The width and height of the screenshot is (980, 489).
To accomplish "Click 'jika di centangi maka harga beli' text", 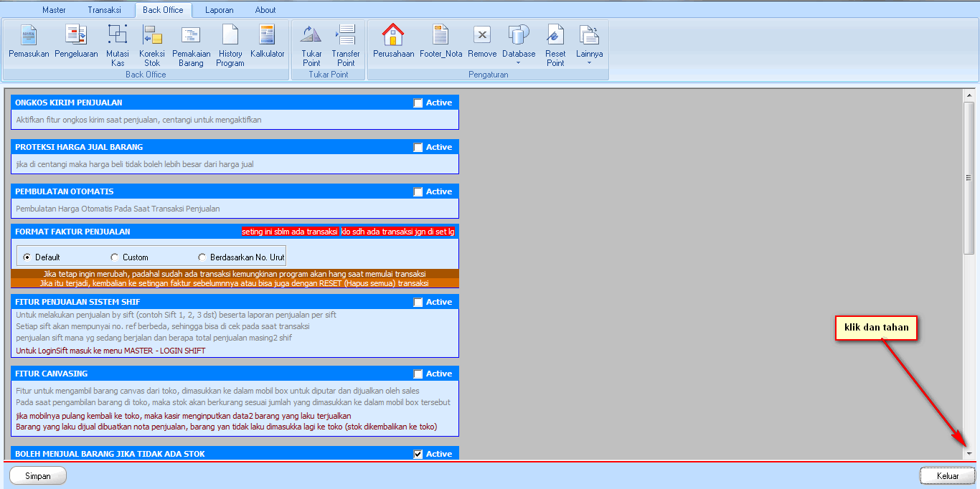I will [x=135, y=164].
